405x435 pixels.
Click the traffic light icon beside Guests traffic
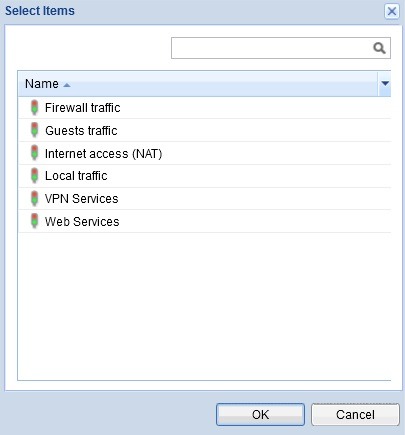pos(34,130)
